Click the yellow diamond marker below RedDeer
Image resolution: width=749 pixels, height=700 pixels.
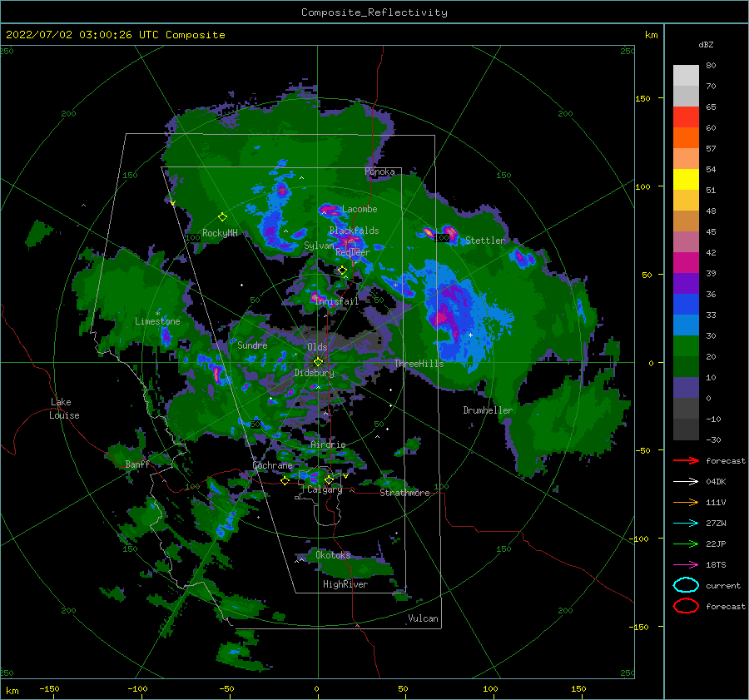pos(342,271)
